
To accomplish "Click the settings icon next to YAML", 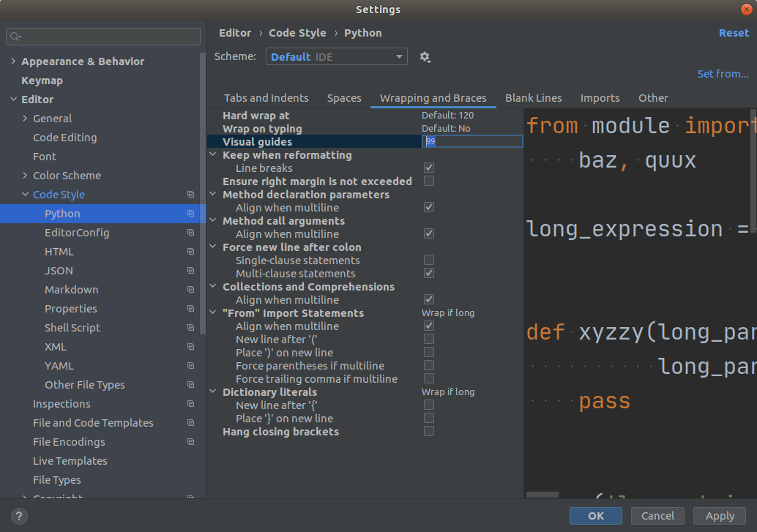I will (x=190, y=365).
